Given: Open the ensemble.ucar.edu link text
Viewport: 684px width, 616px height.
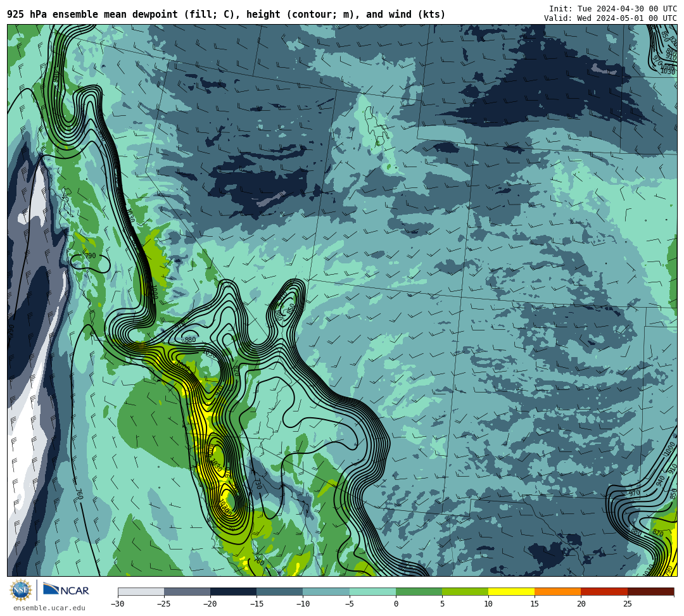Looking at the screenshot, I should (x=49, y=608).
